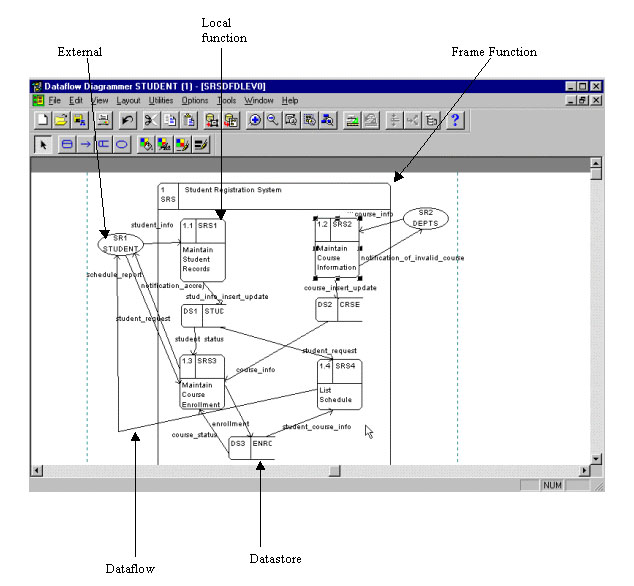Open the File menu
634x586 pixels.
pyautogui.click(x=54, y=100)
